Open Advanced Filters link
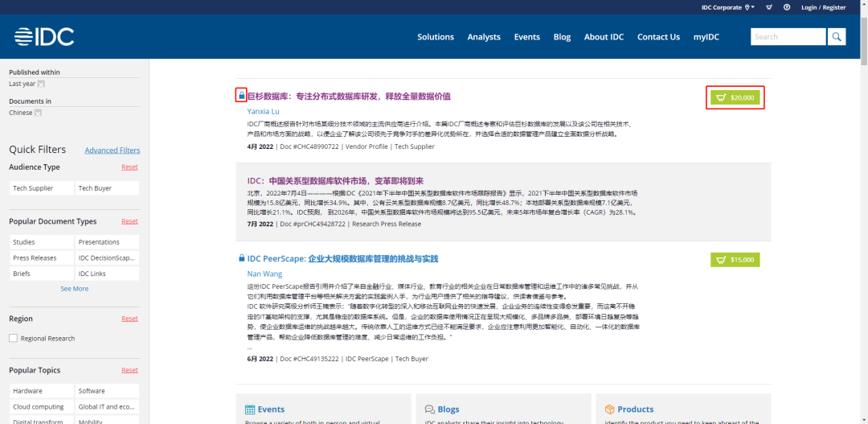868x424 pixels. (113, 150)
